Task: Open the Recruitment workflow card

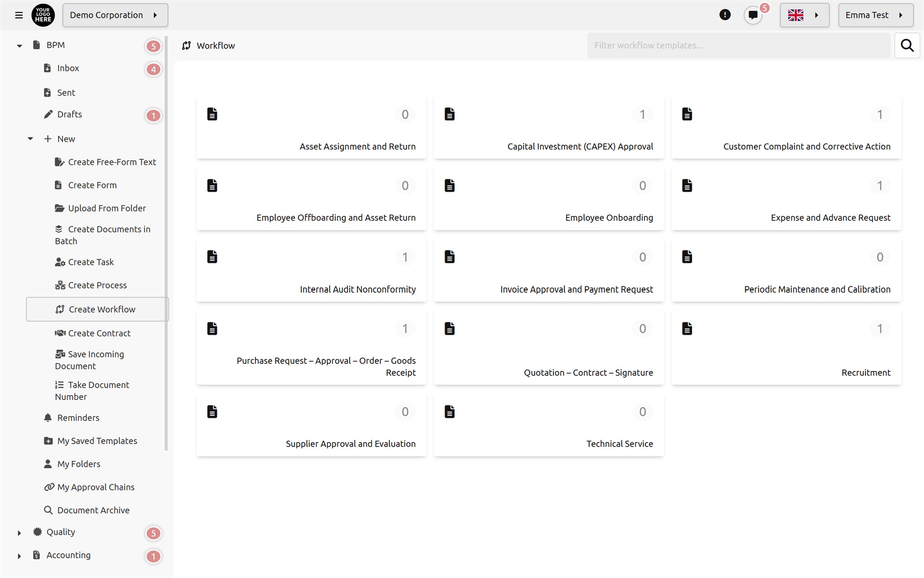Action: 786,348
